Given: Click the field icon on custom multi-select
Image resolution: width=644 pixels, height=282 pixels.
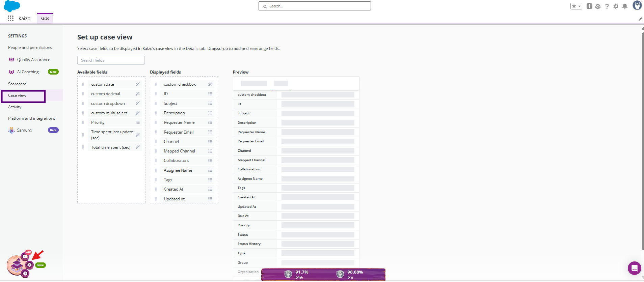Looking at the screenshot, I should point(138,113).
